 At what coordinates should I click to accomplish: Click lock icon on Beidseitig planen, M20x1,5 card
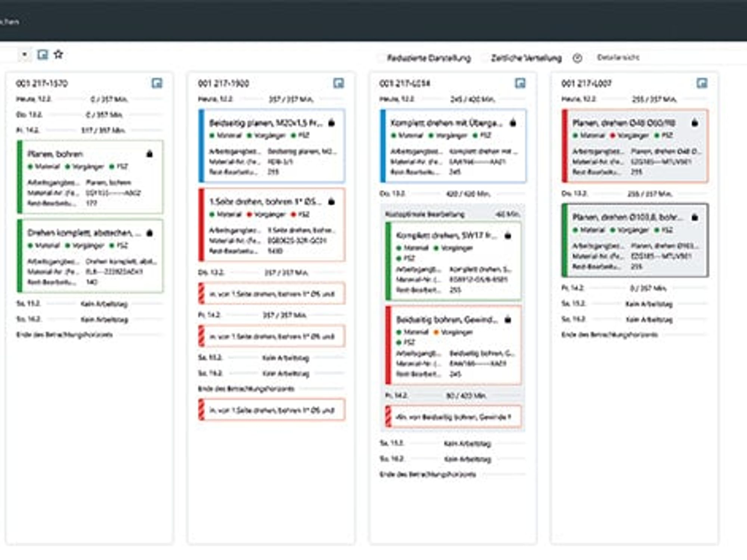tap(331, 122)
